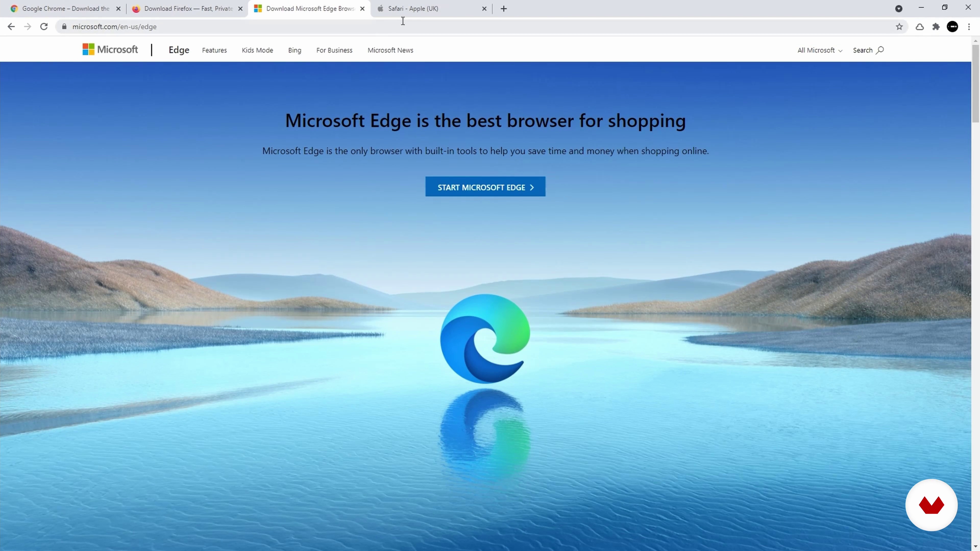Viewport: 980px width, 551px height.
Task: Close the Safari - Apple tab
Action: click(x=484, y=8)
